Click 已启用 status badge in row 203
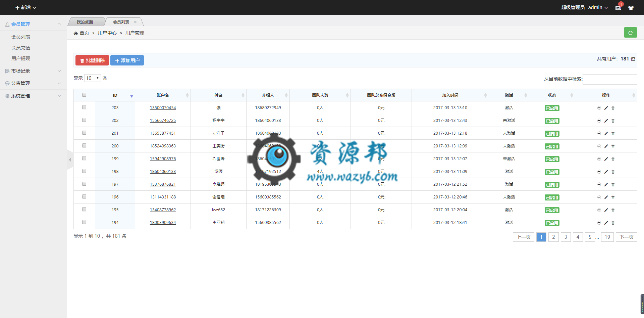Screen dimensions: 644x318 (x=552, y=108)
